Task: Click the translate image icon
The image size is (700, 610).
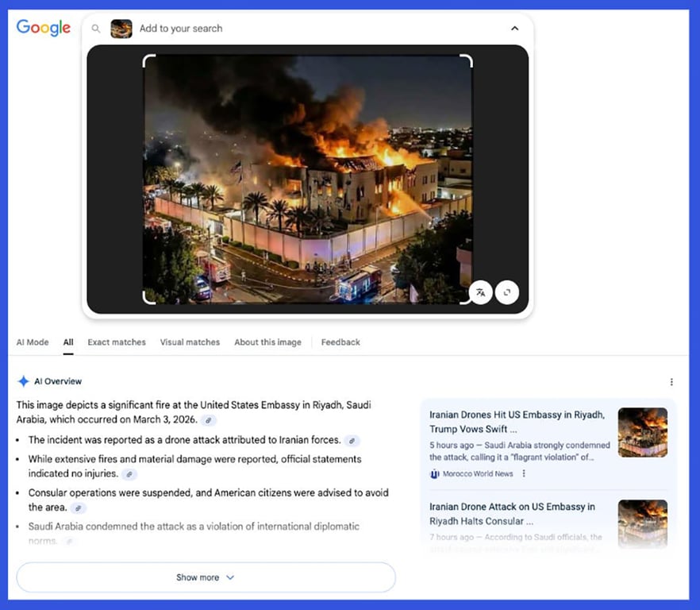Action: pos(481,293)
